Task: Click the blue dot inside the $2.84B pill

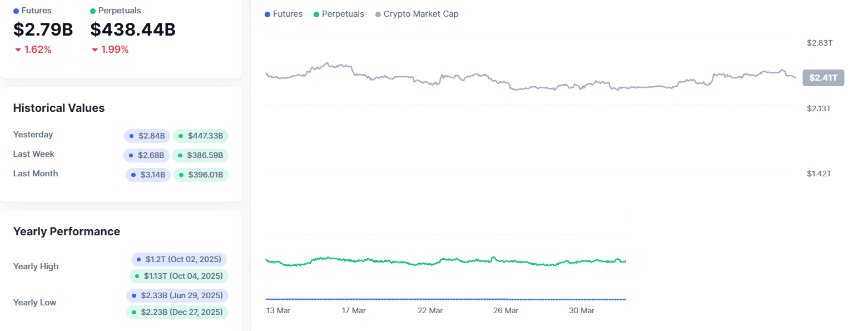Action: click(x=131, y=136)
